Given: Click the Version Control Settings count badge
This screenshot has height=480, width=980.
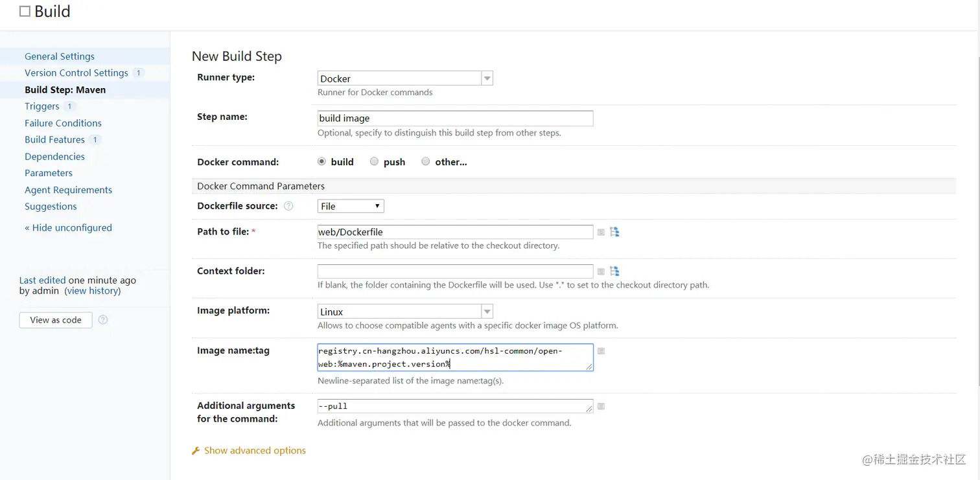Looking at the screenshot, I should (138, 73).
